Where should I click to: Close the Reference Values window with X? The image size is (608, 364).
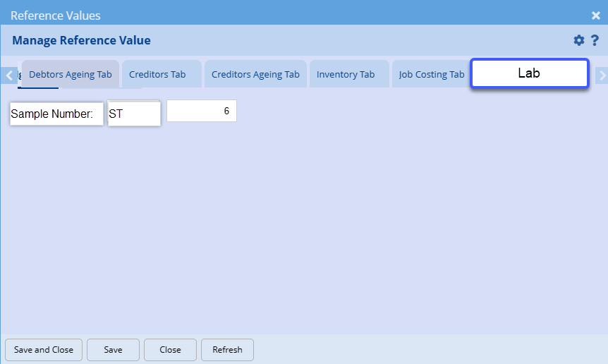[595, 16]
